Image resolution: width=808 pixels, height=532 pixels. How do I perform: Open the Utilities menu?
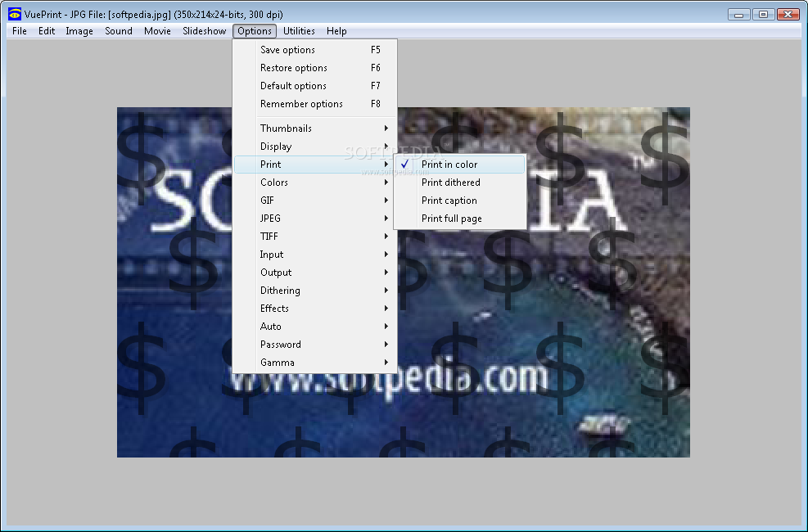click(x=299, y=31)
